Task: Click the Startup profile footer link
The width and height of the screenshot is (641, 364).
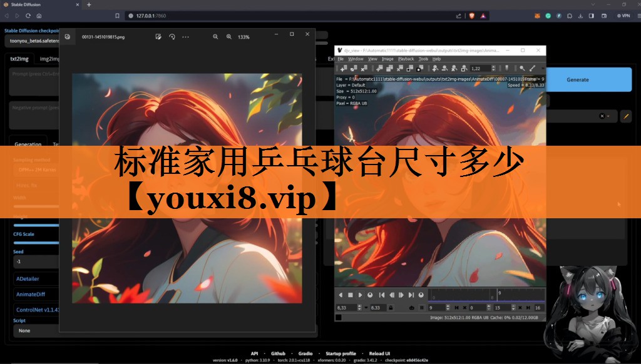Action: tap(341, 353)
